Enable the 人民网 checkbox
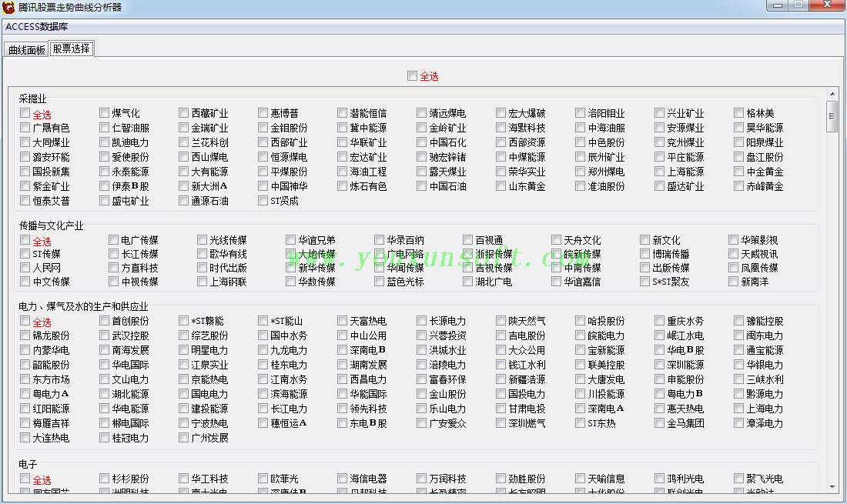This screenshot has height=504, width=847. (x=25, y=268)
